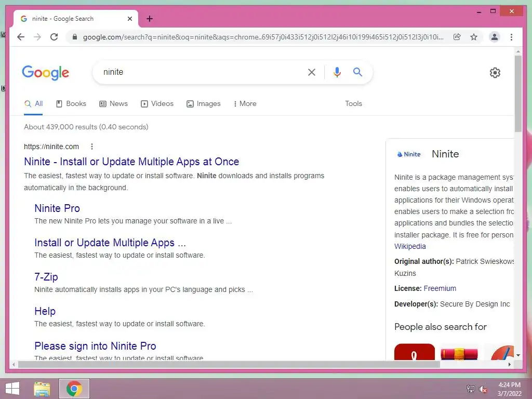
Task: Click the WinRAR books thumbnail
Action: click(459, 353)
